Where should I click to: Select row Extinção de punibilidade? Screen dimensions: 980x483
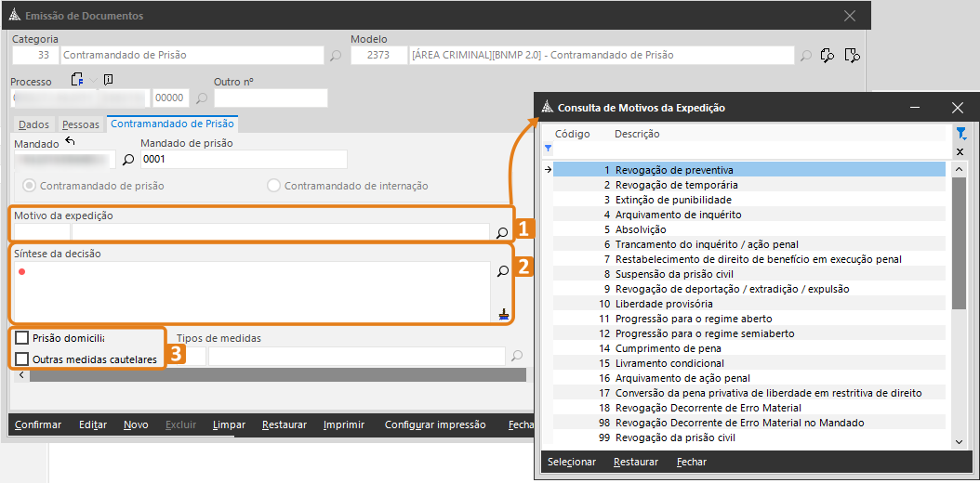tap(748, 200)
